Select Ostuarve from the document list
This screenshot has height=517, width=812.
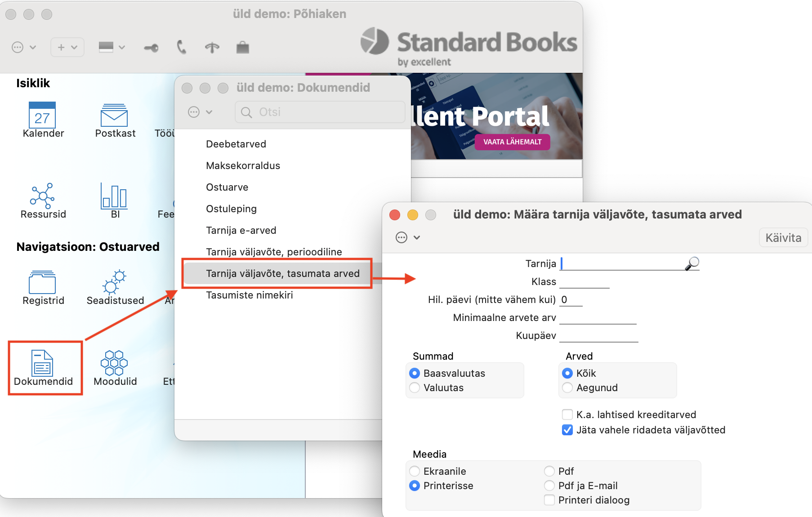pyautogui.click(x=227, y=187)
